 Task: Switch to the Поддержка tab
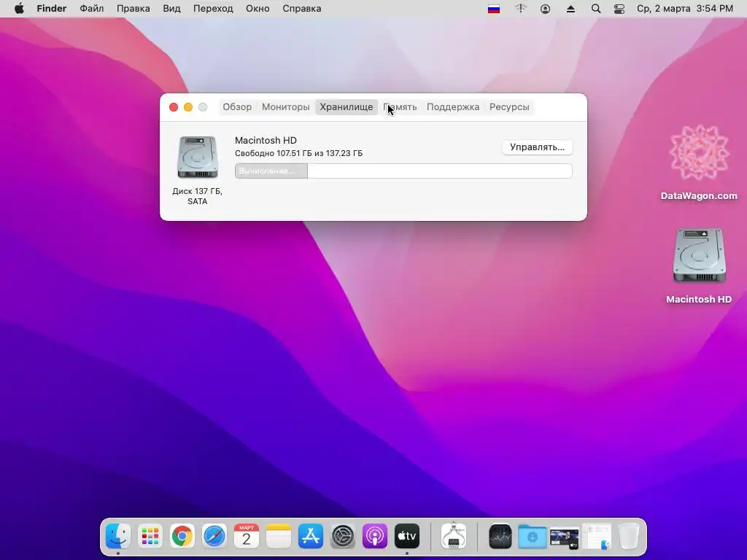(x=453, y=106)
